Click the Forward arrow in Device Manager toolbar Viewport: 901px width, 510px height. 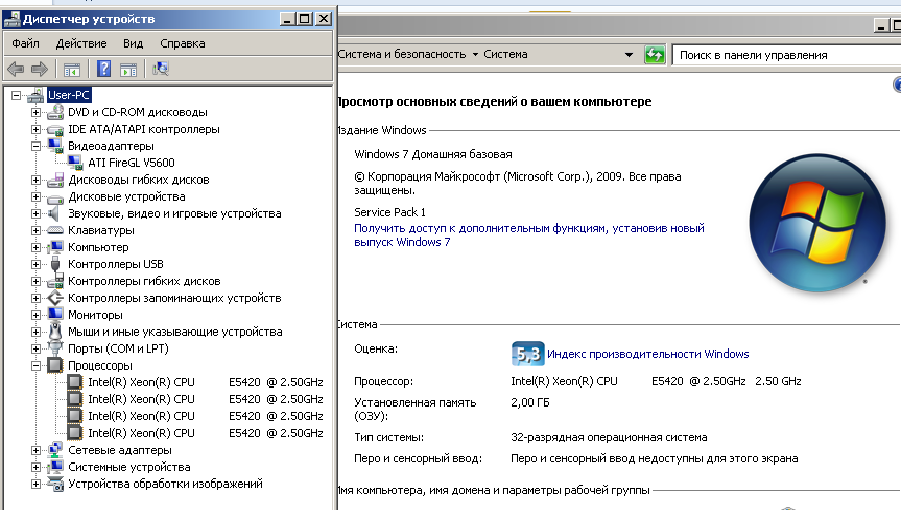[x=39, y=69]
